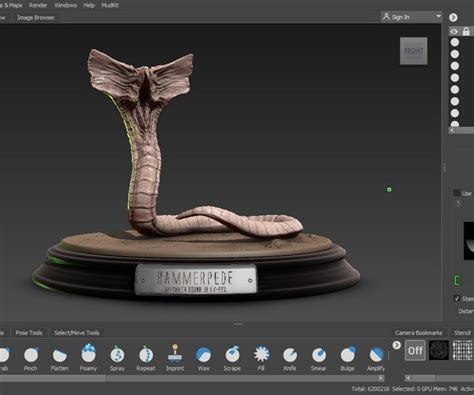The width and height of the screenshot is (474, 395).
Task: Pick the Bulge sculpt tool
Action: 347,358
